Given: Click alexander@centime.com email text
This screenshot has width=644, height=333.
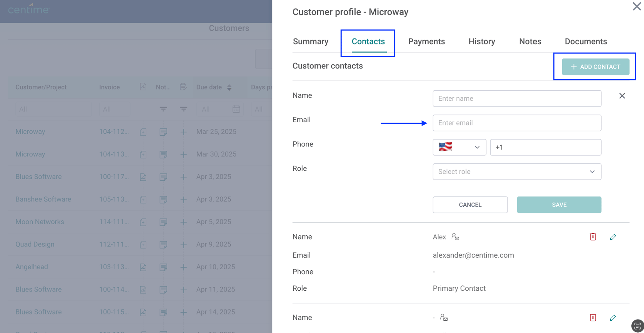Looking at the screenshot, I should (473, 255).
